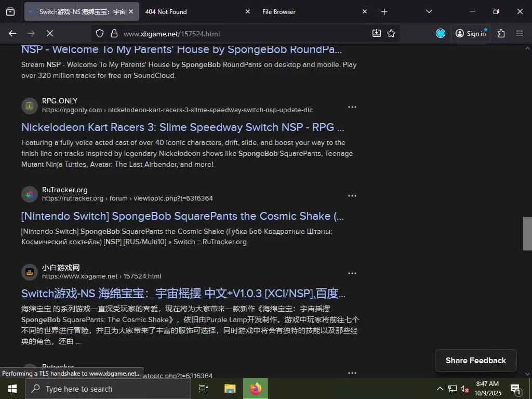Screen dimensions: 532x399
Task: Open more options for bottom Rutracker result
Action: pos(352,373)
